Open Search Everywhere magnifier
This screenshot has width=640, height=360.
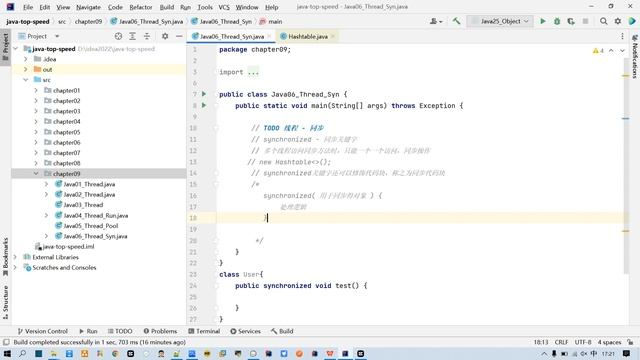[604, 21]
